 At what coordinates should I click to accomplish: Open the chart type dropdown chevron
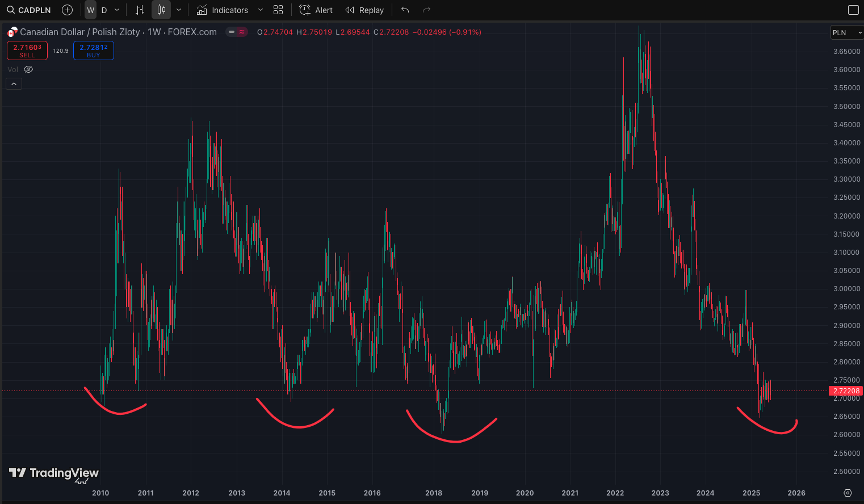point(179,10)
